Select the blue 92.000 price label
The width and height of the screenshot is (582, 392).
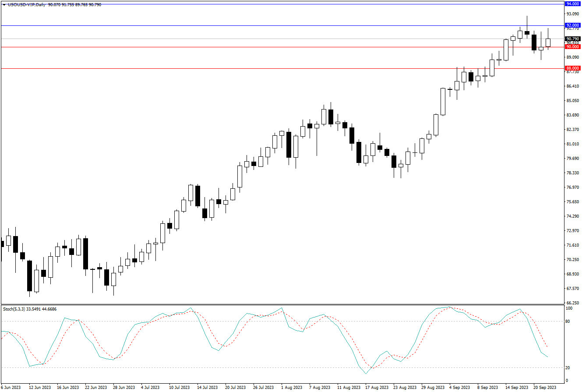point(572,25)
